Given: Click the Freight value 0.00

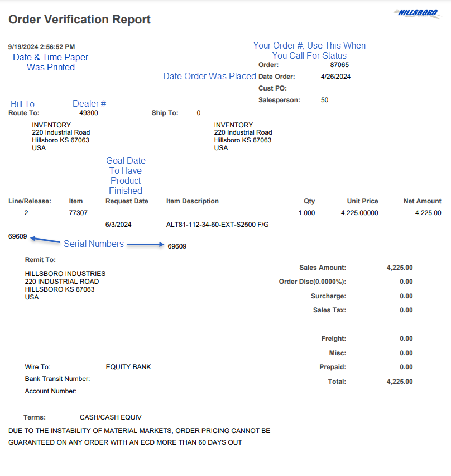Looking at the screenshot, I should 406,339.
